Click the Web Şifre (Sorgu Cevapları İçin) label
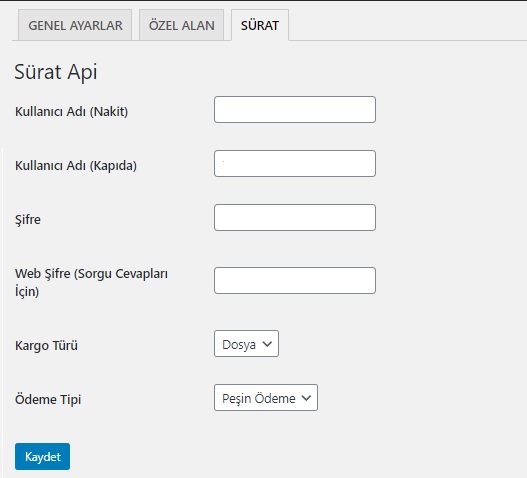Image resolution: width=527 pixels, height=478 pixels. [91, 282]
